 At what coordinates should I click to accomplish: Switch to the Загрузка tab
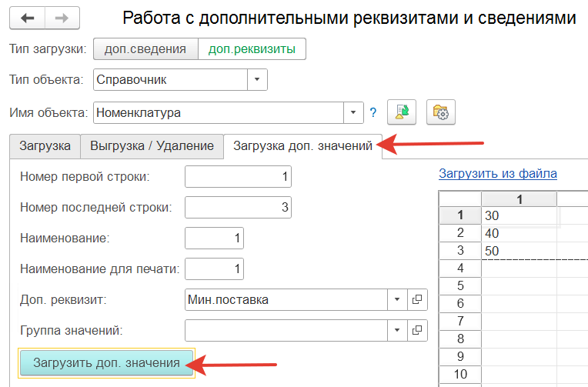pyautogui.click(x=45, y=146)
